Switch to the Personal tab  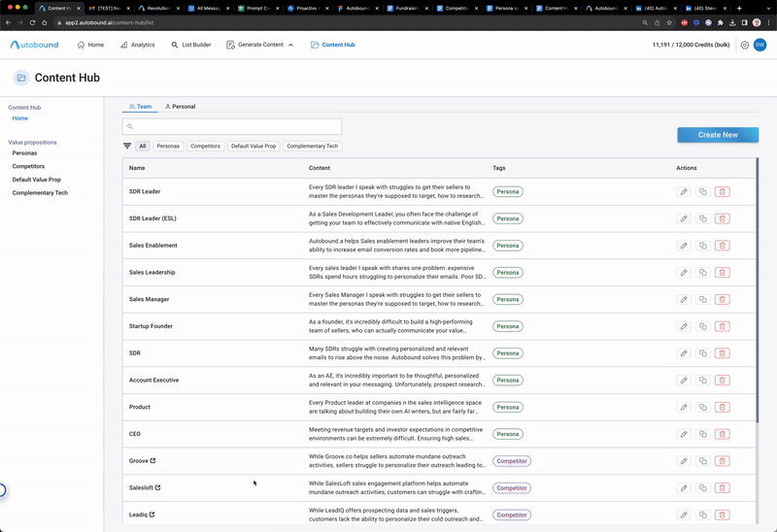(x=180, y=107)
